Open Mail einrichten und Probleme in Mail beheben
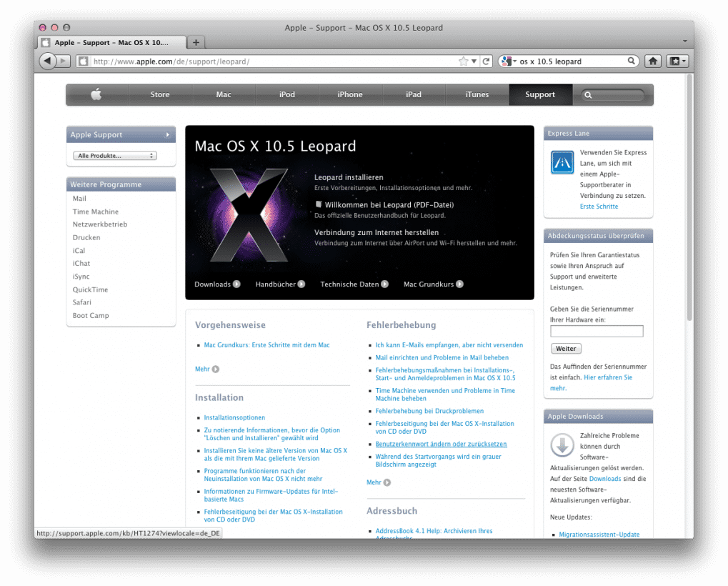 click(442, 357)
